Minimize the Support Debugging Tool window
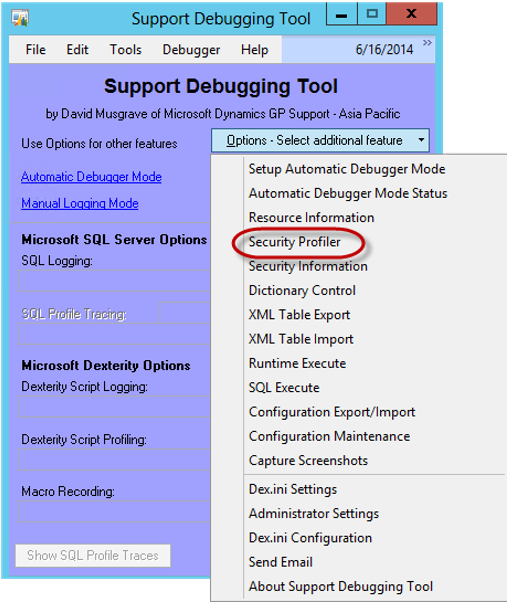511x607 pixels. tap(341, 15)
